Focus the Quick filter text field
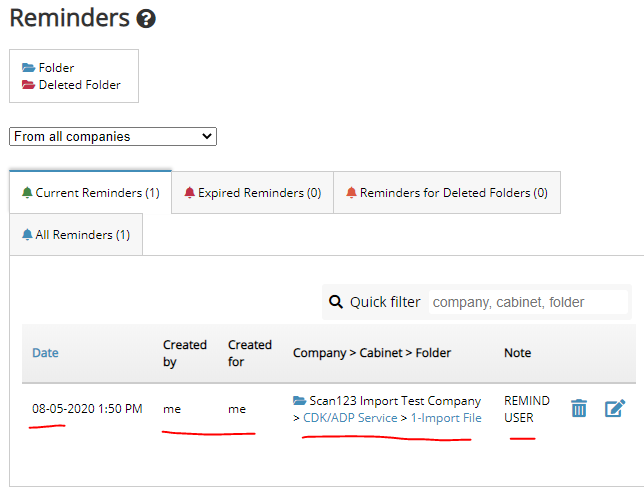644x495 pixels. [528, 302]
